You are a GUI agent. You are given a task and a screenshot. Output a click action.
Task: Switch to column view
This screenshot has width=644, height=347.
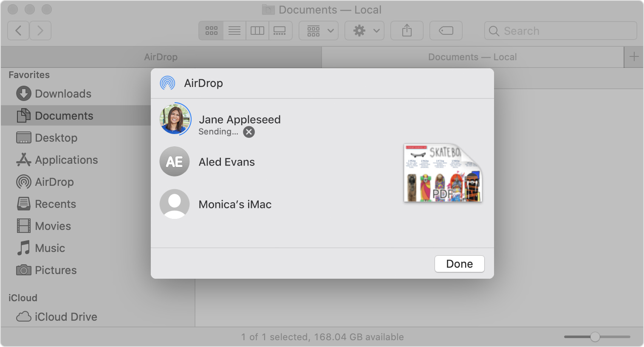point(257,31)
